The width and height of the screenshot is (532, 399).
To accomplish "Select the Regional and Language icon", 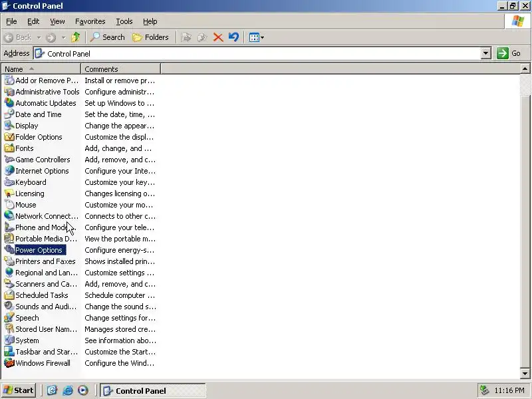I will tap(9, 273).
